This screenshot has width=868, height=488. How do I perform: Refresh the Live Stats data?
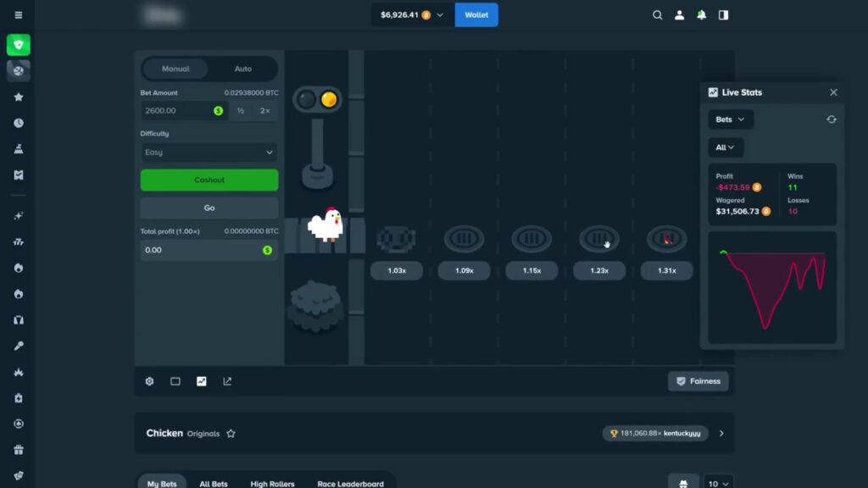(x=832, y=119)
